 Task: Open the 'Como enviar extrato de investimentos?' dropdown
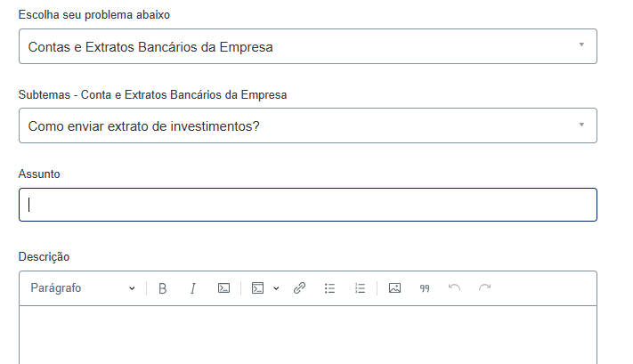pos(307,125)
